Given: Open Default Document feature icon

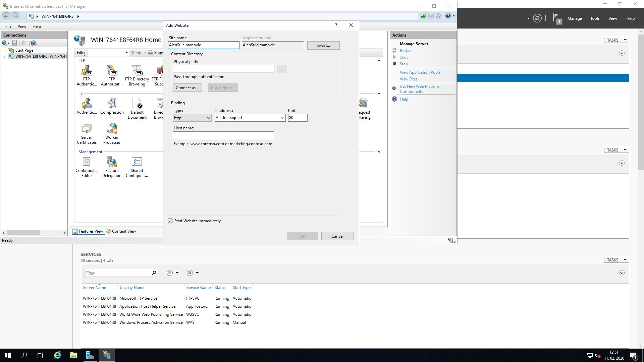Looking at the screenshot, I should [x=137, y=109].
